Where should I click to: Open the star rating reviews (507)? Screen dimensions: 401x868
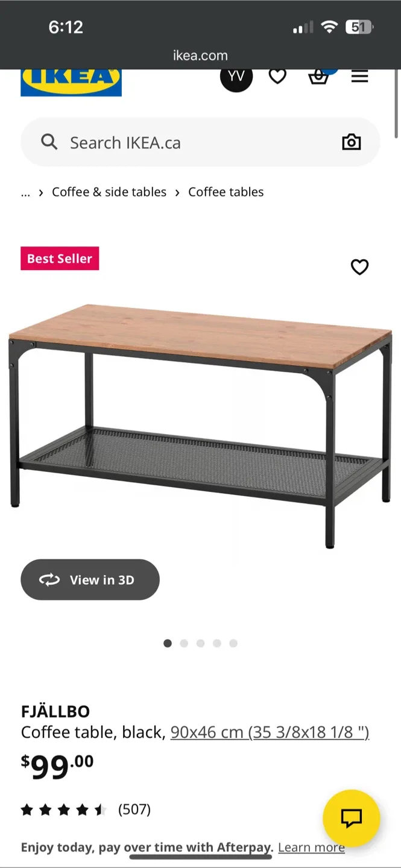pos(86,810)
